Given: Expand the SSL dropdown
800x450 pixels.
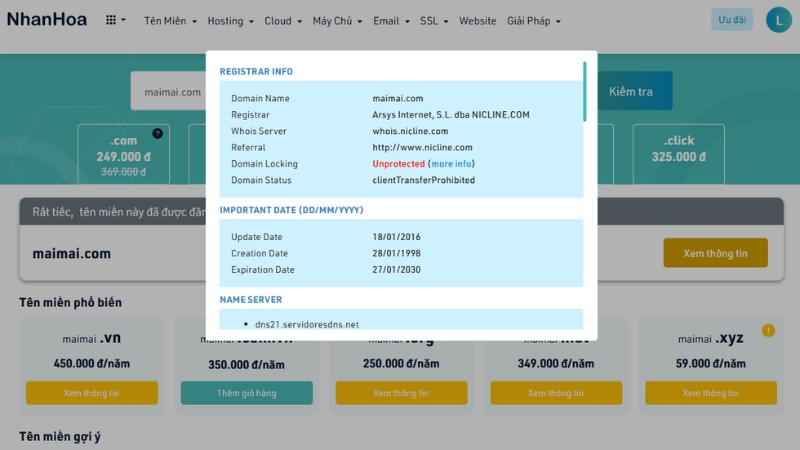Looking at the screenshot, I should 434,21.
